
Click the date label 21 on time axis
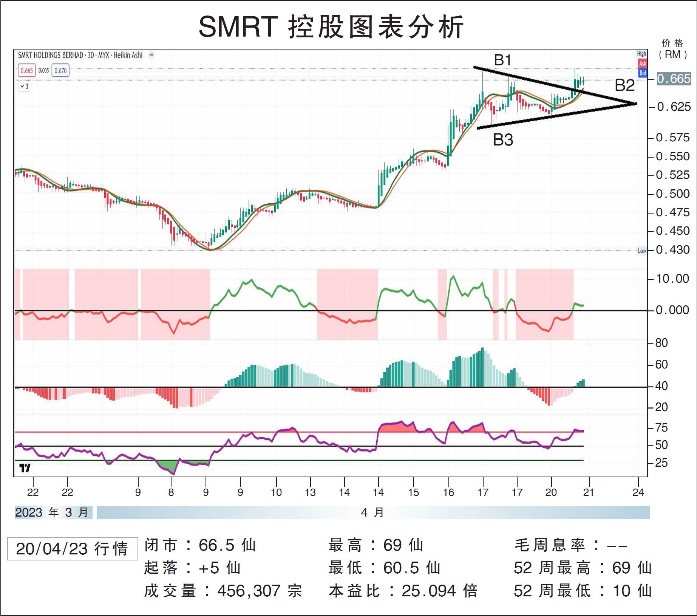click(589, 492)
